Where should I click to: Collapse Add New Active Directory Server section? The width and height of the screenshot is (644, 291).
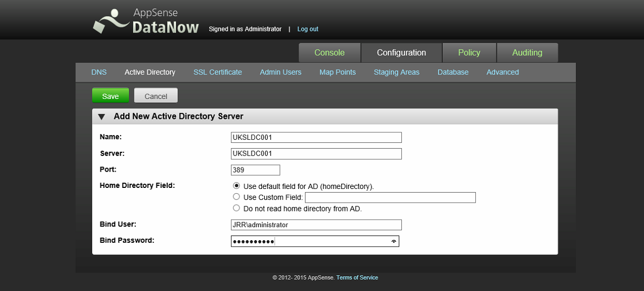coord(102,117)
